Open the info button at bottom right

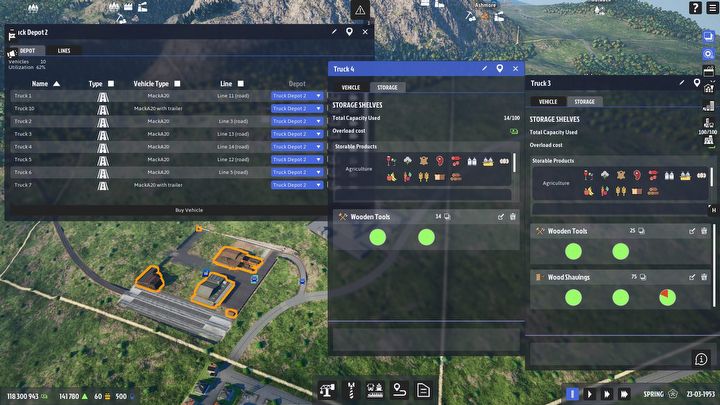(700, 359)
